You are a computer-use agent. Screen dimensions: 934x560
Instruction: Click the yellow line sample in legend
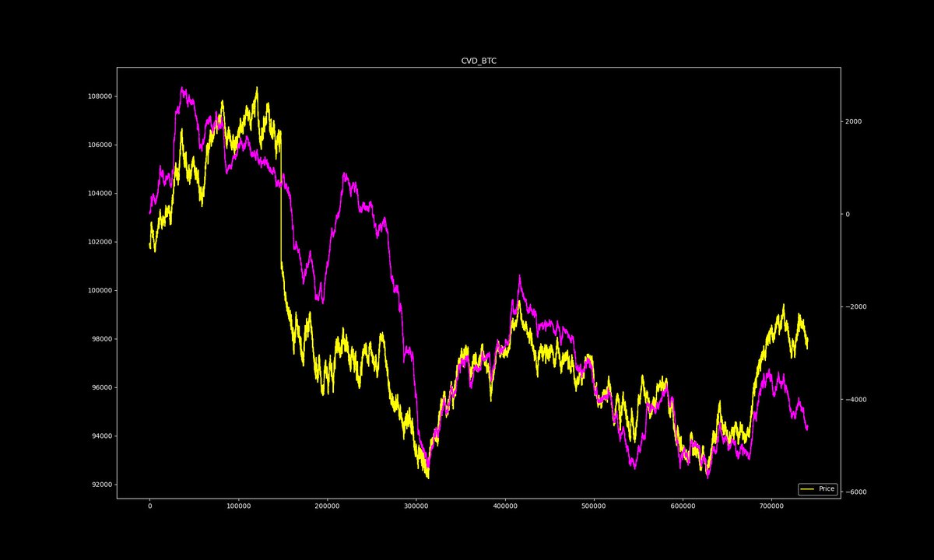(807, 488)
